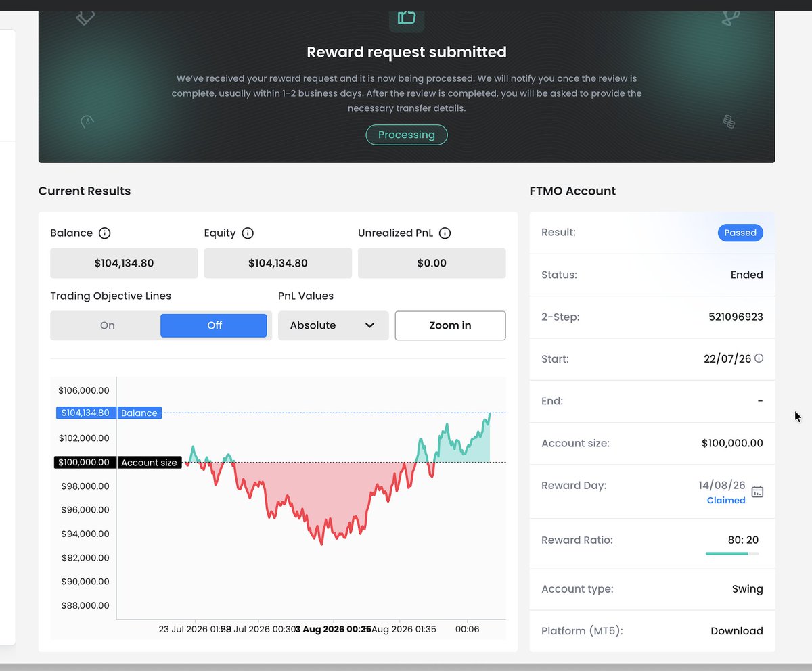Select the Balance value field $104,134.80

(x=124, y=263)
